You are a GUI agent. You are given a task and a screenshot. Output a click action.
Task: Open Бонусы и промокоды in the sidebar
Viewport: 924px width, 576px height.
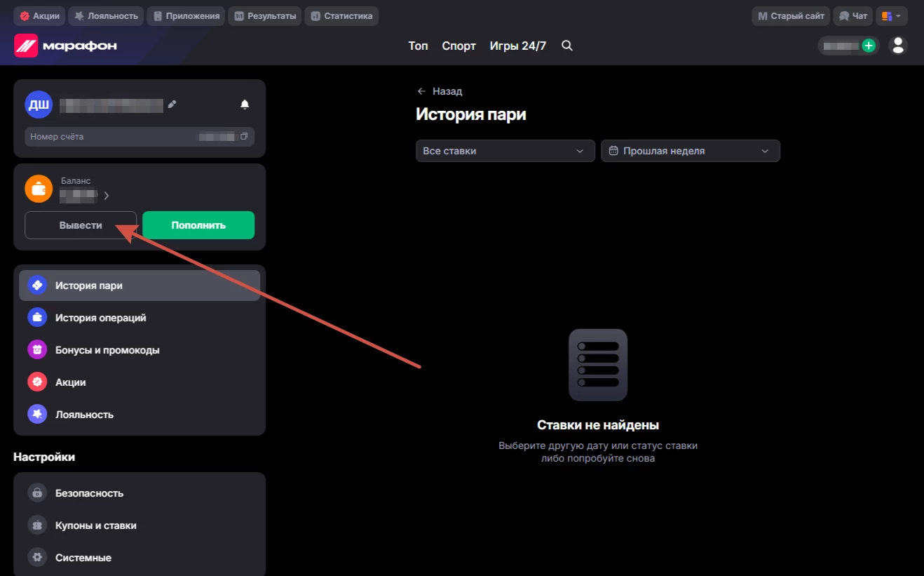click(140, 350)
